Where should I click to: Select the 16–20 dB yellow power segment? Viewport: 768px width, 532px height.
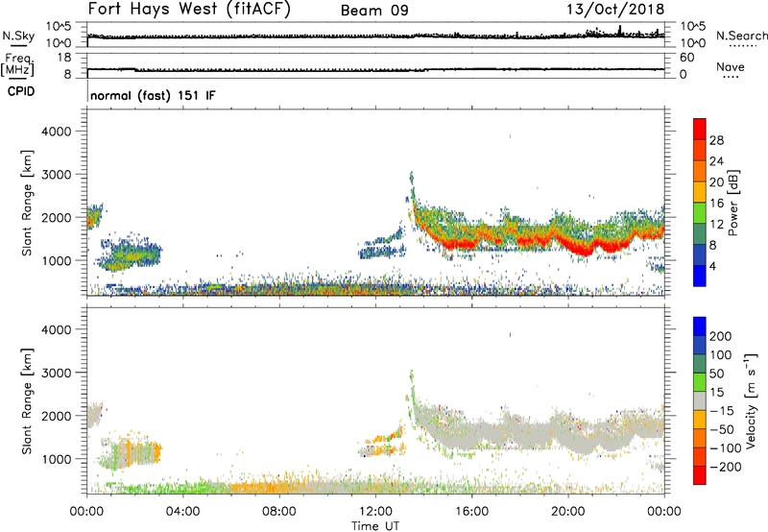[x=700, y=192]
